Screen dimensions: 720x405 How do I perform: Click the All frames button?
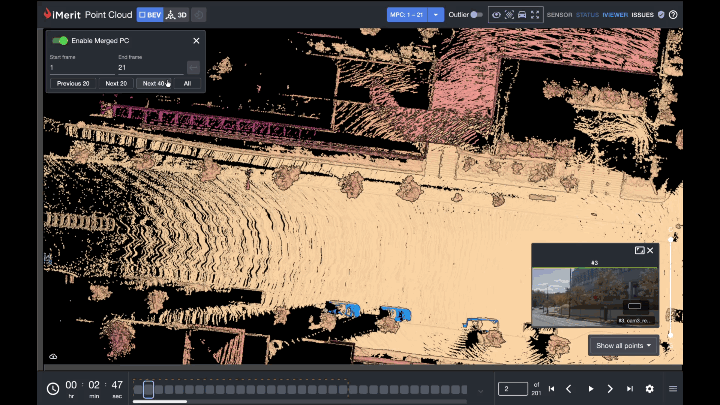pyautogui.click(x=187, y=84)
